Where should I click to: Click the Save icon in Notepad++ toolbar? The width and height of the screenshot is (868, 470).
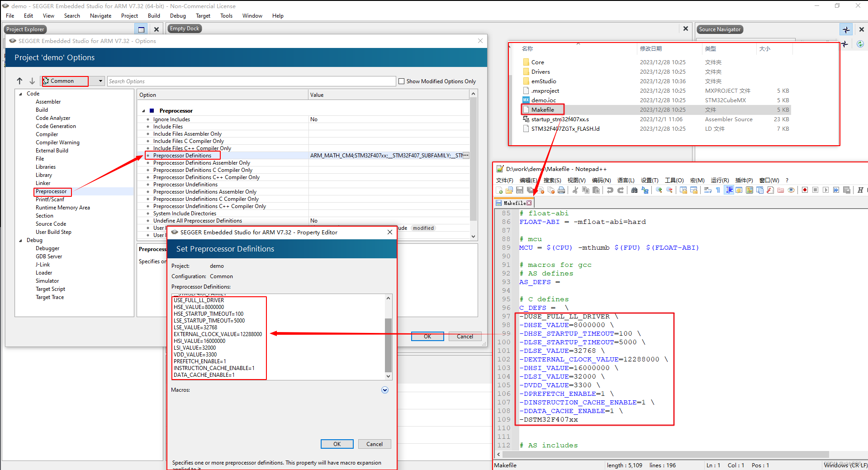(520, 190)
